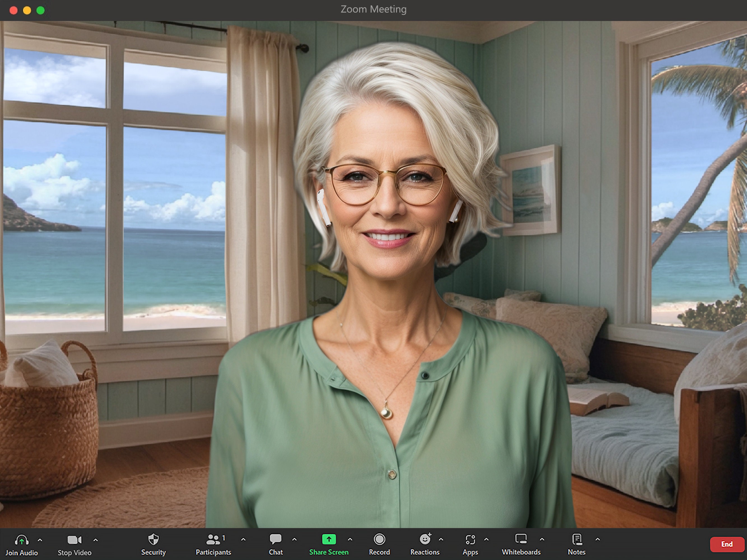Open the Apps icon
The width and height of the screenshot is (747, 560).
(x=470, y=539)
